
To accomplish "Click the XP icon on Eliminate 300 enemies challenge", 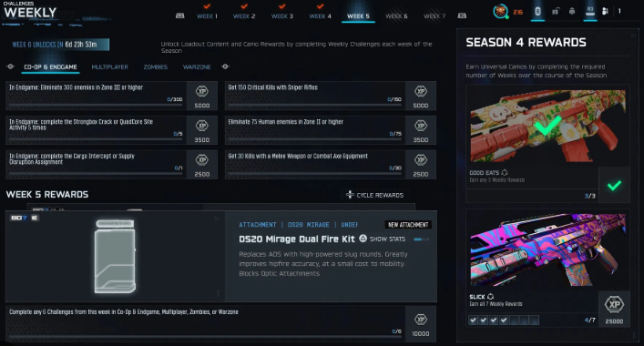I will pos(201,92).
